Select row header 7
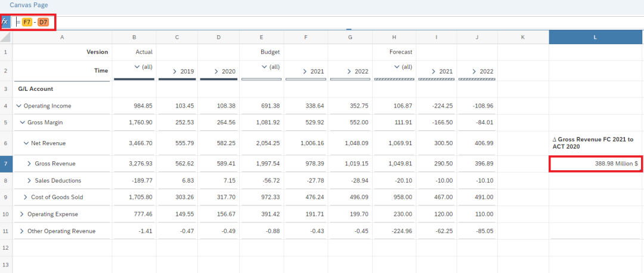The image size is (644, 273). click(6, 164)
